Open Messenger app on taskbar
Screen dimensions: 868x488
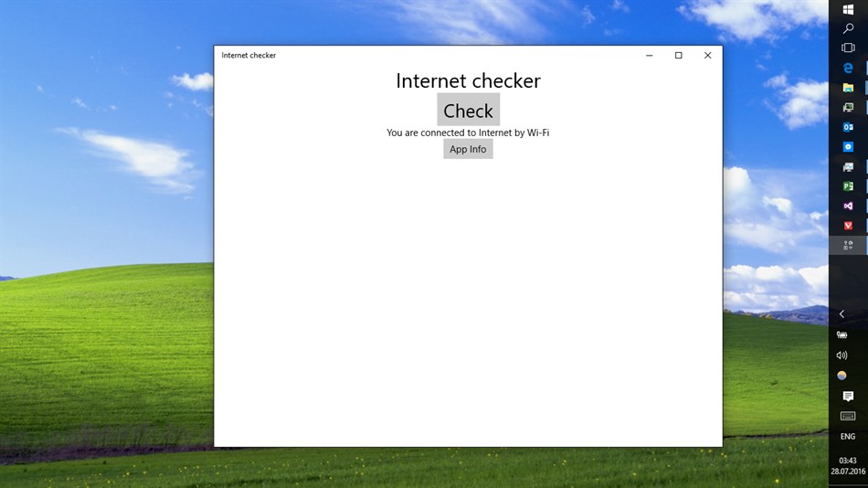[x=848, y=147]
